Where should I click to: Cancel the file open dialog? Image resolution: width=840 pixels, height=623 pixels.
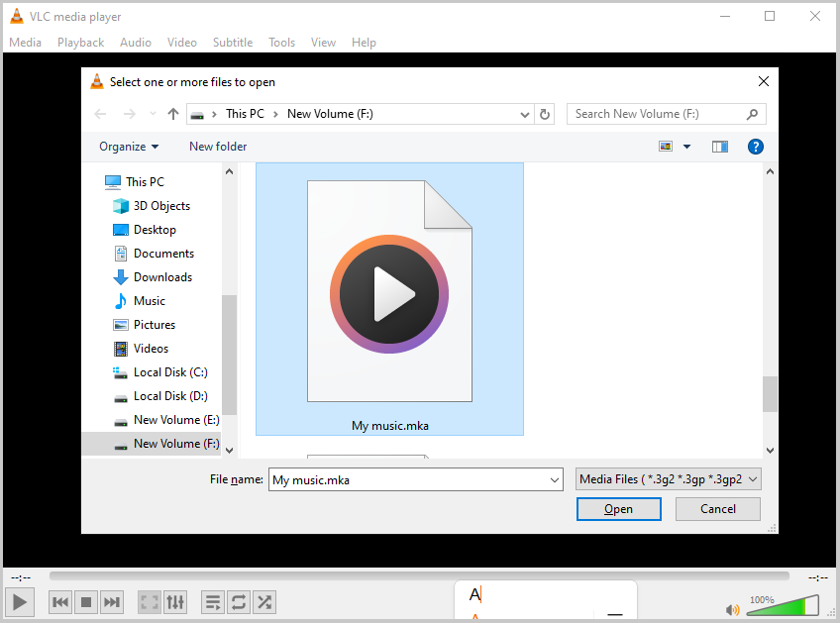pyautogui.click(x=718, y=509)
